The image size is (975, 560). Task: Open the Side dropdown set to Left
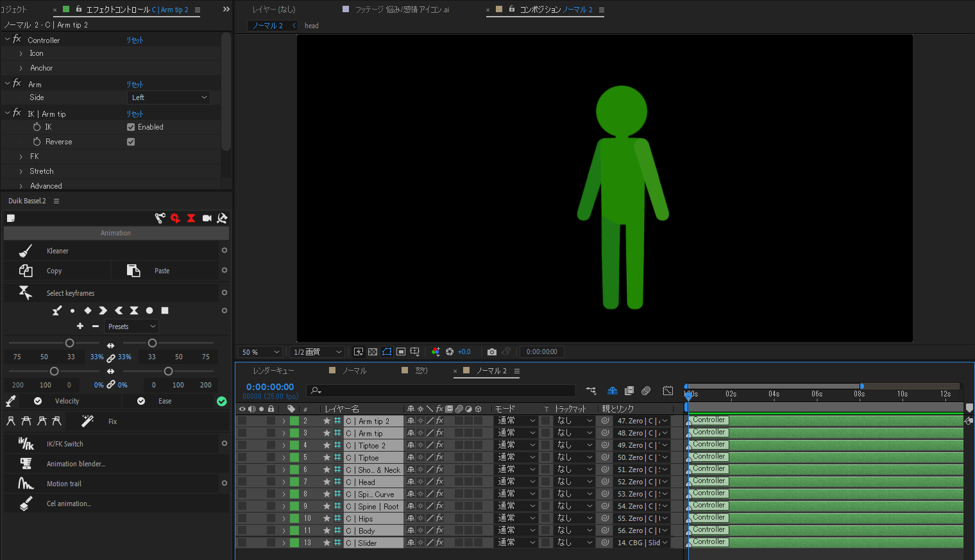coord(169,98)
